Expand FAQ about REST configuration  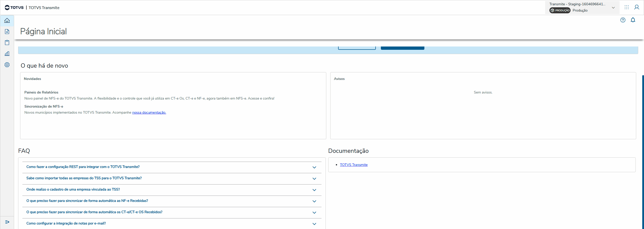coord(172,167)
